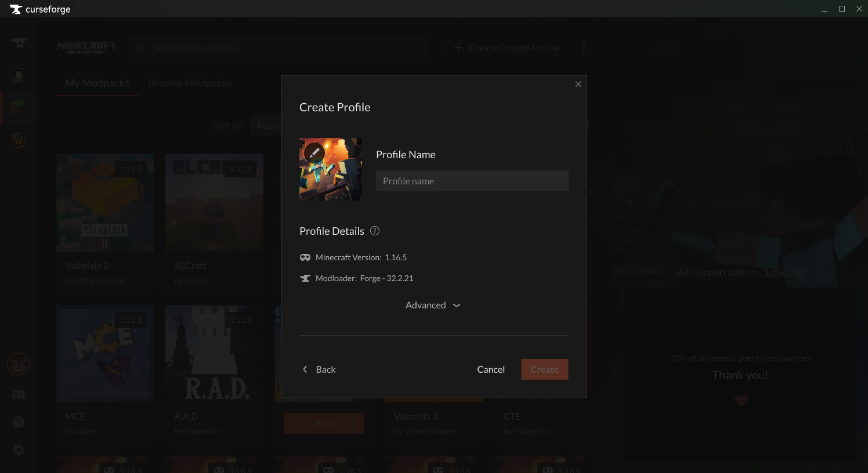Image resolution: width=868 pixels, height=473 pixels.
Task: Click the Minecraft Java Edition logo
Action: pyautogui.click(x=86, y=48)
